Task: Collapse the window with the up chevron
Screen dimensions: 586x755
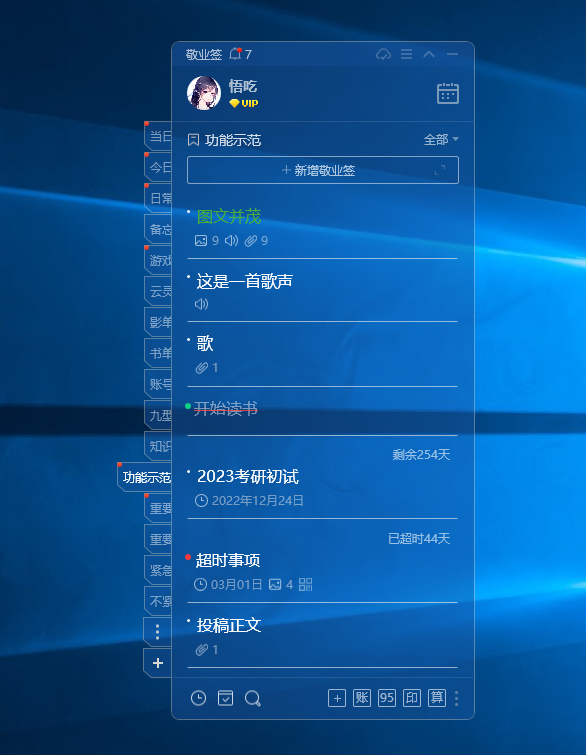Action: click(x=429, y=54)
